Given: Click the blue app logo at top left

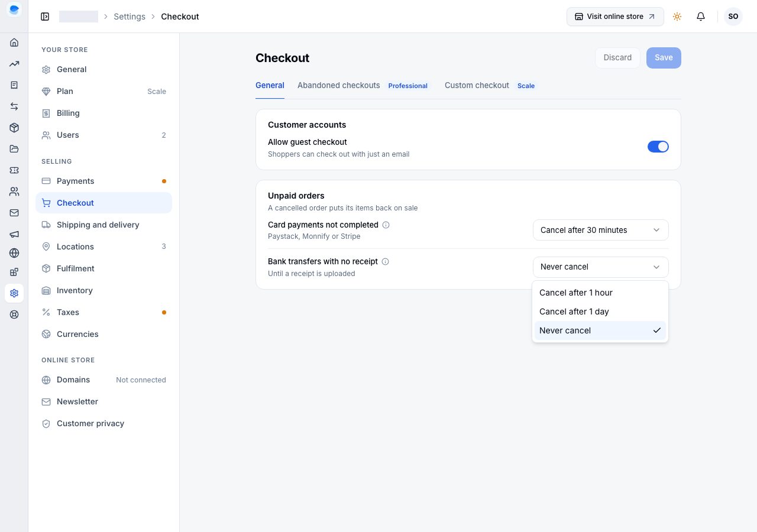Looking at the screenshot, I should tap(14, 9).
